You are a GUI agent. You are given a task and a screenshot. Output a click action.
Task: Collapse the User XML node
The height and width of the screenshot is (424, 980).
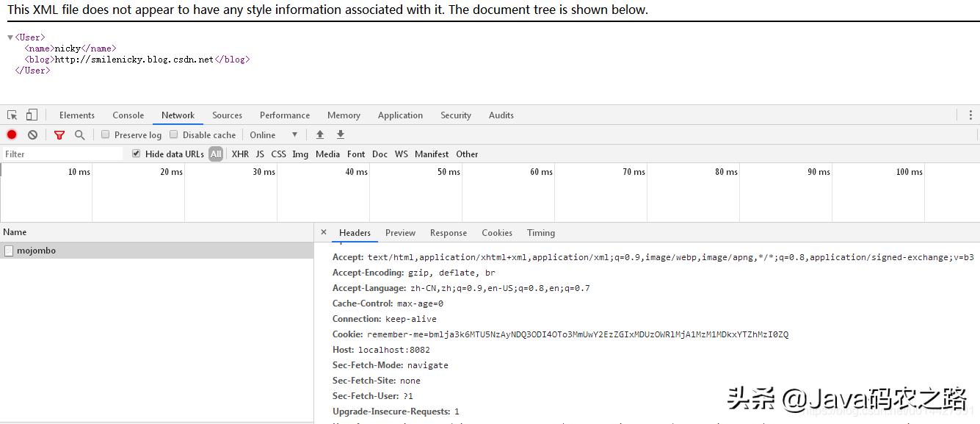[10, 37]
